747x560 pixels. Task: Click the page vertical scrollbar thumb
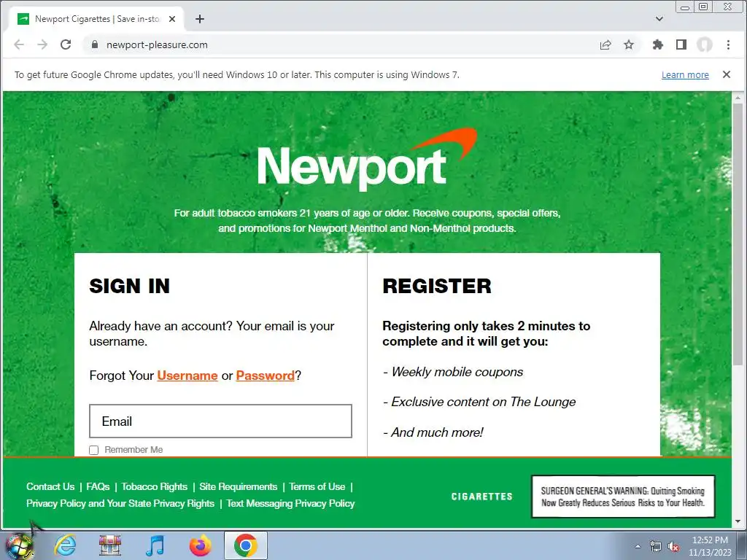tap(738, 234)
